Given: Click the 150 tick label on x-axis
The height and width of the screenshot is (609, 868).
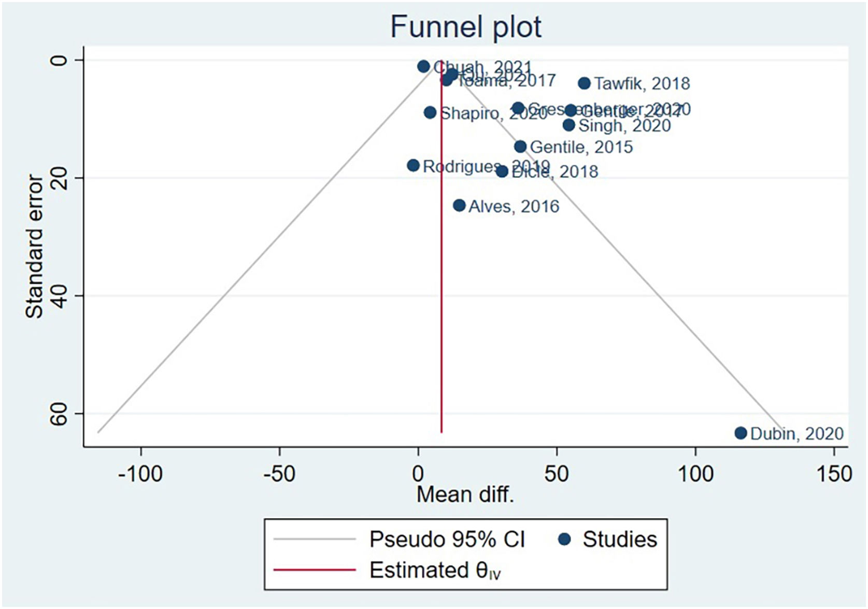Looking at the screenshot, I should (834, 474).
